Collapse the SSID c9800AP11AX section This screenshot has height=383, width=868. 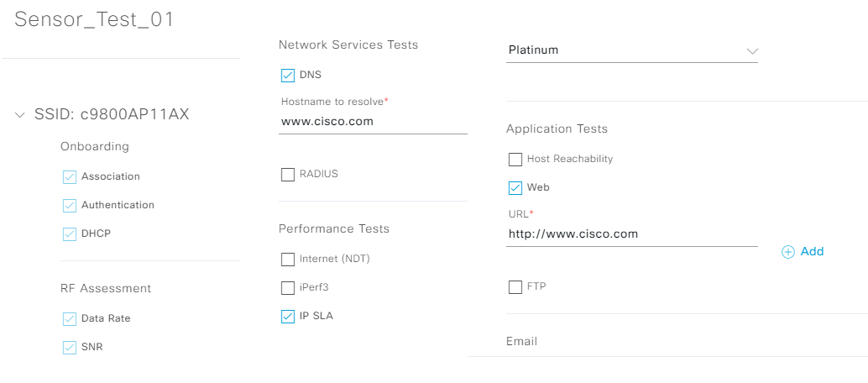(20, 115)
